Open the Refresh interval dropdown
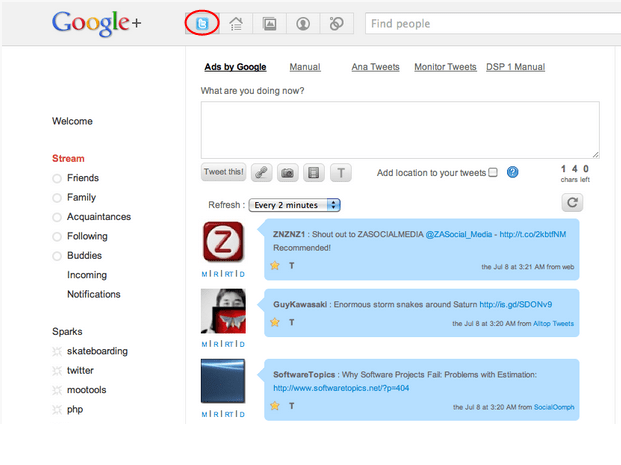Screen dimensions: 621x465 pos(294,205)
